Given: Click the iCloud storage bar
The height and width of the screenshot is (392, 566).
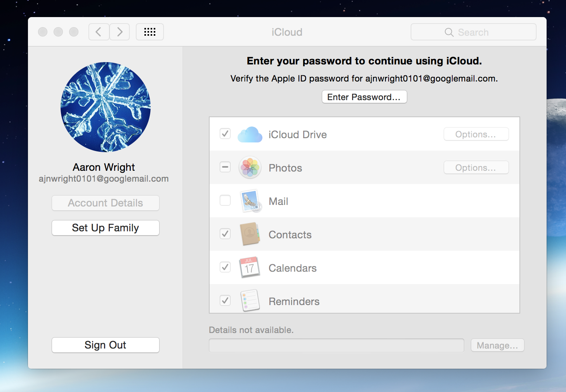Looking at the screenshot, I should click(x=337, y=345).
